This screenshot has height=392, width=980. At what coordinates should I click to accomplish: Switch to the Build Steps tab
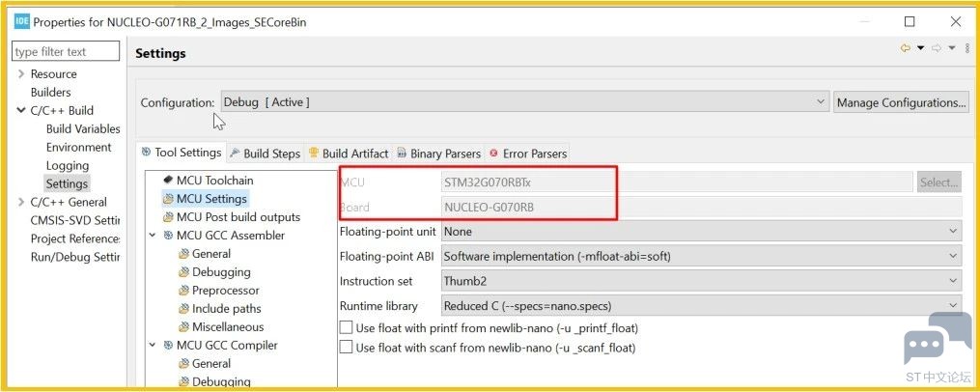pos(265,154)
